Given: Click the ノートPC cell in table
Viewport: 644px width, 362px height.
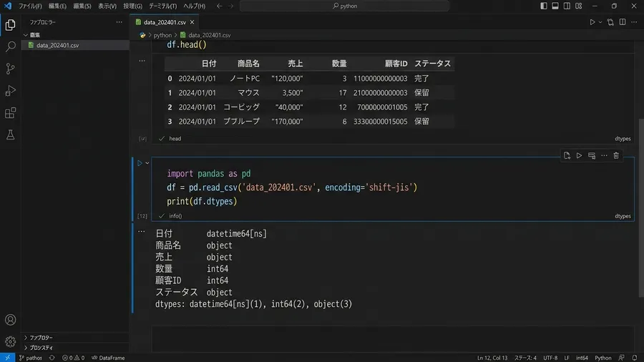Looking at the screenshot, I should (245, 79).
